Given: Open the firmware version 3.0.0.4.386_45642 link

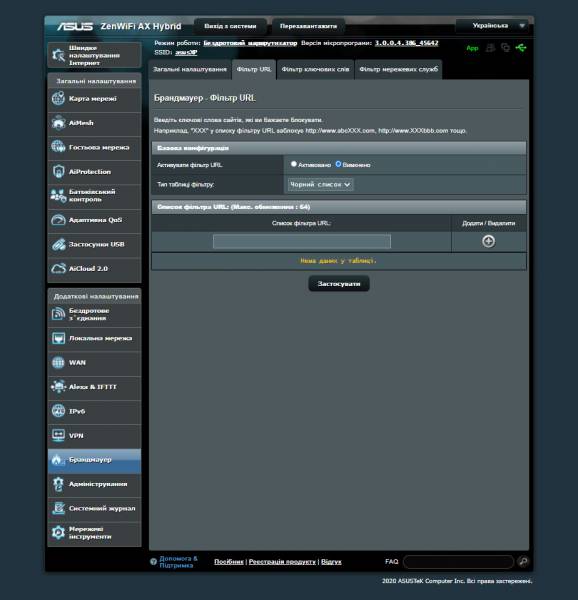Looking at the screenshot, I should pos(407,43).
